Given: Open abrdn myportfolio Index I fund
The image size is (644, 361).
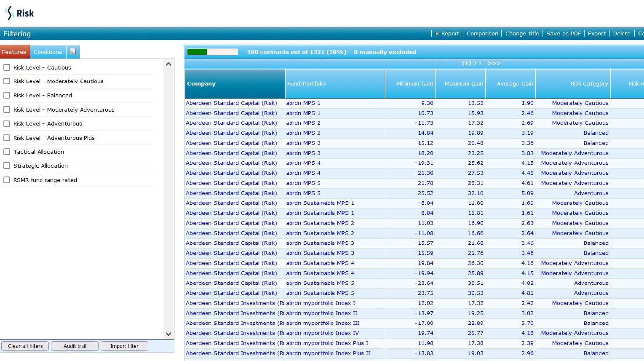Looking at the screenshot, I should [321, 303].
